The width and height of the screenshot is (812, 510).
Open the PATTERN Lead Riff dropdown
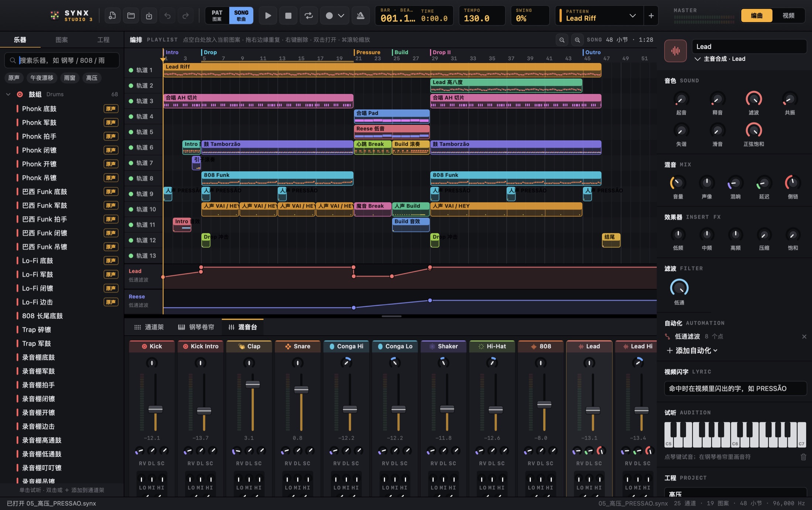pyautogui.click(x=599, y=16)
